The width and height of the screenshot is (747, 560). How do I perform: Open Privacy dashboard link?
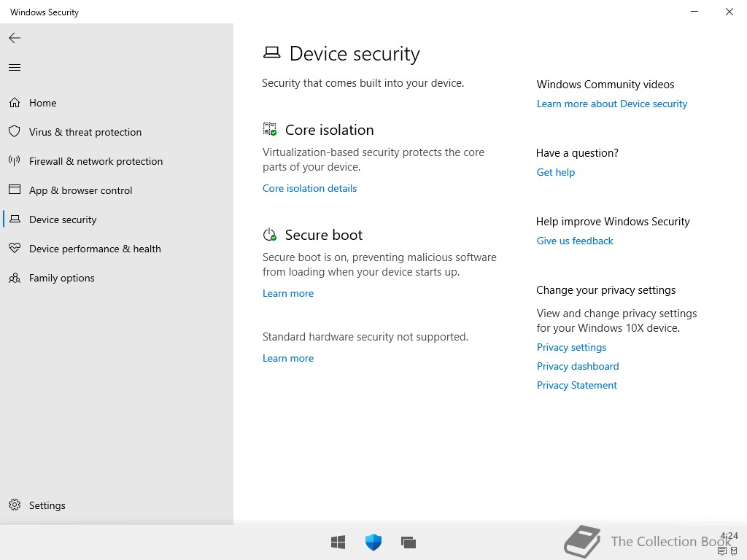point(578,366)
